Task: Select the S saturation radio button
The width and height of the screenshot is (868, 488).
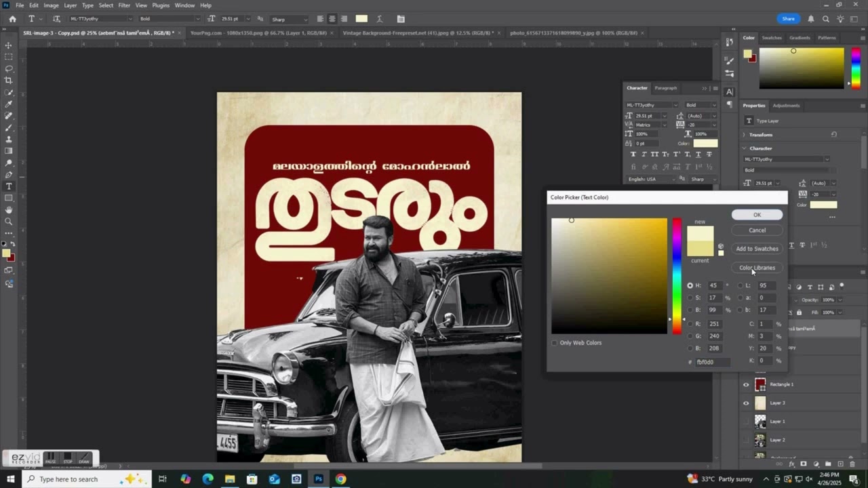Action: [690, 298]
